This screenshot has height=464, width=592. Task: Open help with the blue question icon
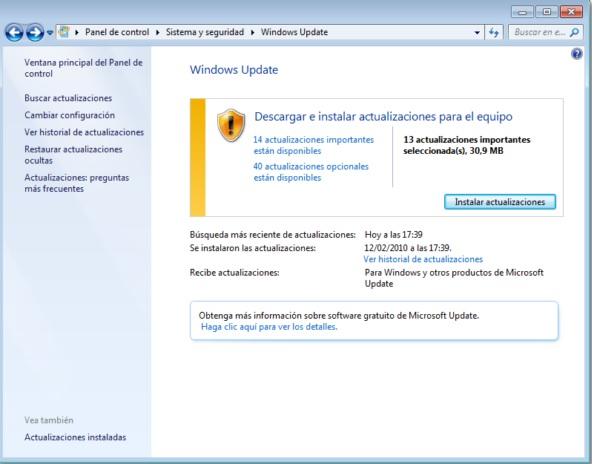577,54
